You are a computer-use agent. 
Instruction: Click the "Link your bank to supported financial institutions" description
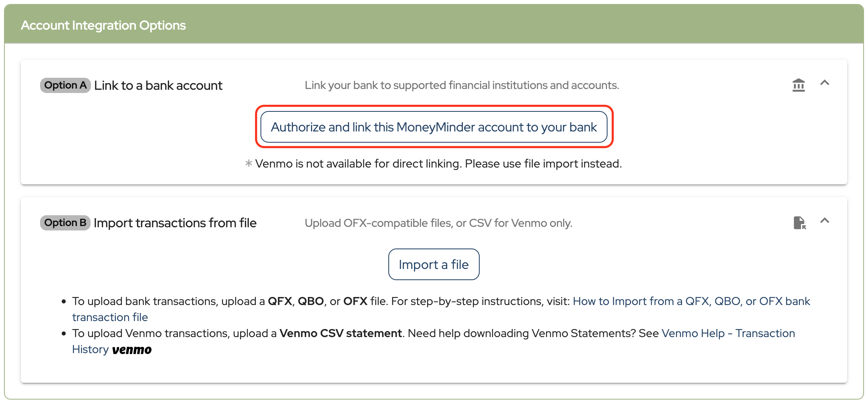tap(462, 85)
